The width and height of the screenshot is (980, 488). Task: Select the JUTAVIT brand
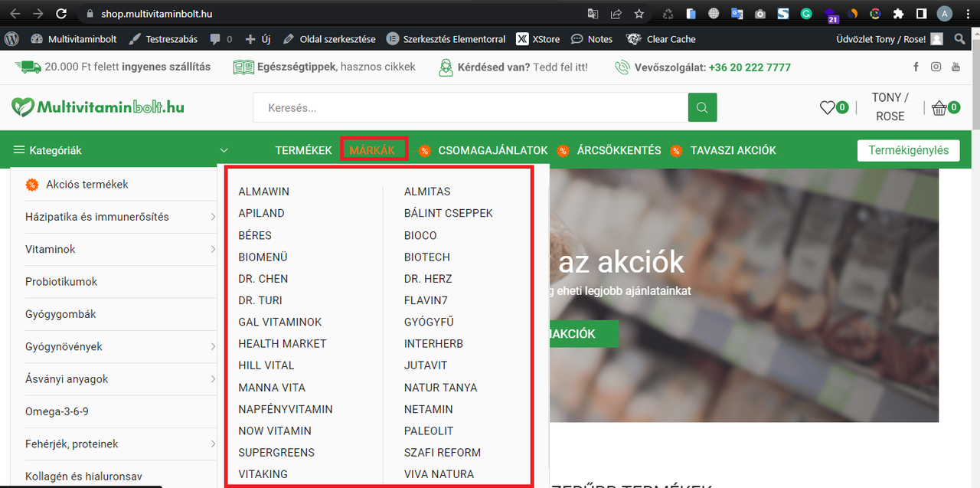(x=426, y=365)
